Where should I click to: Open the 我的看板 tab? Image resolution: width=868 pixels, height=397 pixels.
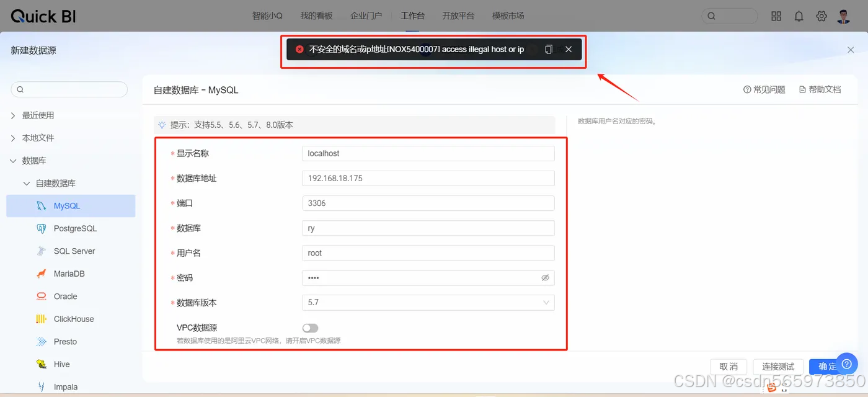click(x=316, y=16)
